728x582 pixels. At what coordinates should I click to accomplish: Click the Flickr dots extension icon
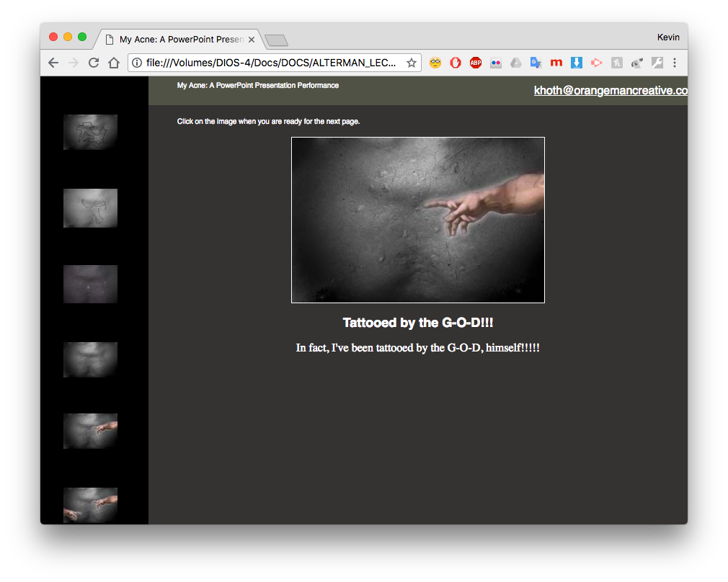496,63
